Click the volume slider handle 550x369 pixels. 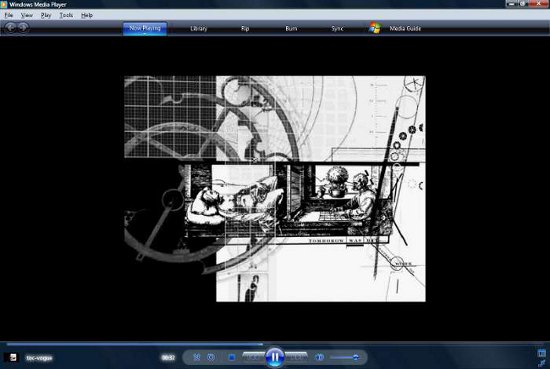(x=355, y=357)
